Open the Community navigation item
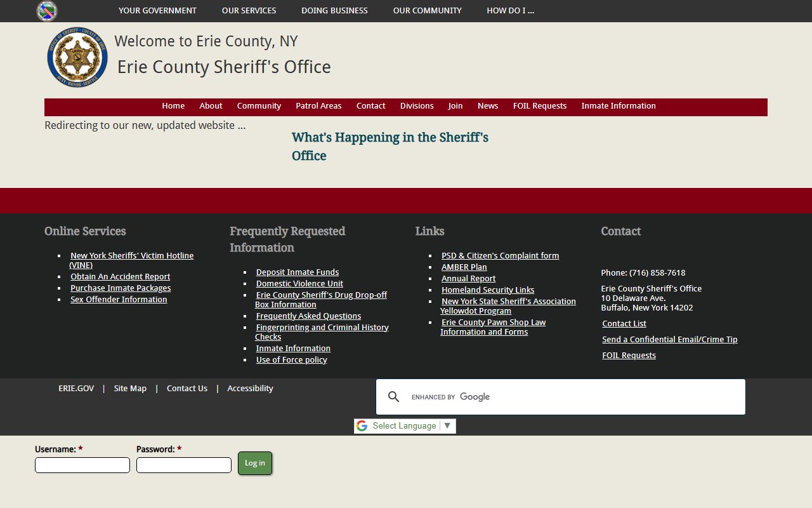812x508 pixels. point(259,106)
